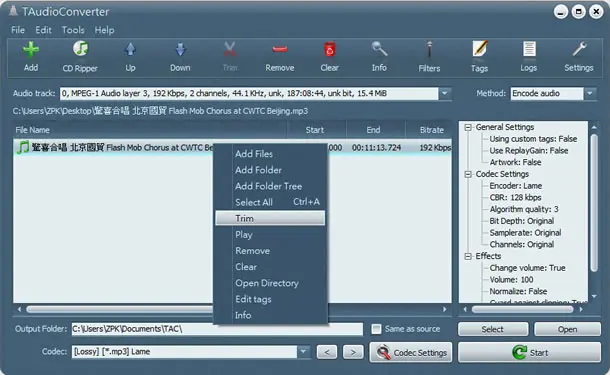
Task: Open the Codec Settings button
Action: (x=411, y=352)
